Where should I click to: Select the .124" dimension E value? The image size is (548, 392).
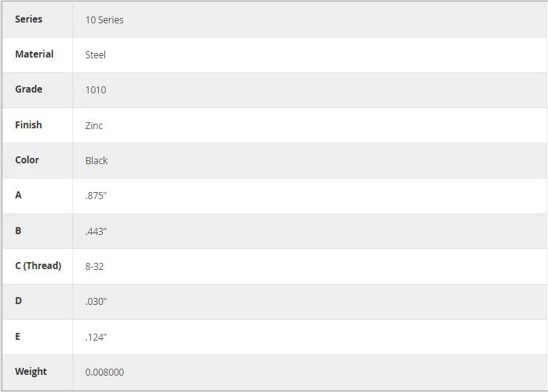click(96, 338)
